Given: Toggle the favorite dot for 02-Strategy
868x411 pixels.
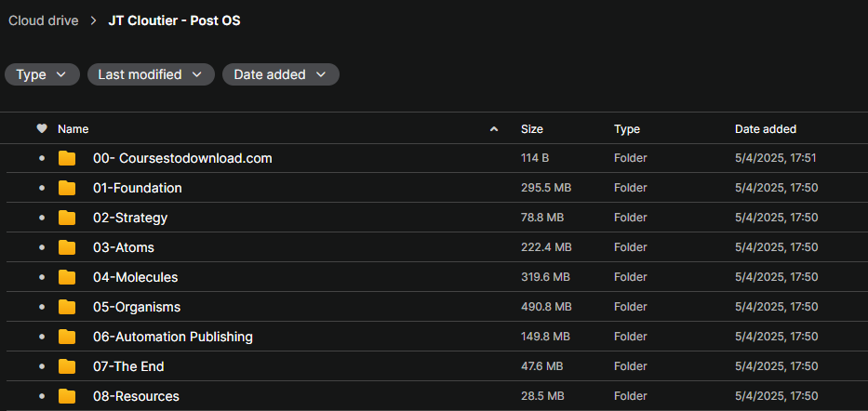Looking at the screenshot, I should pyautogui.click(x=41, y=218).
